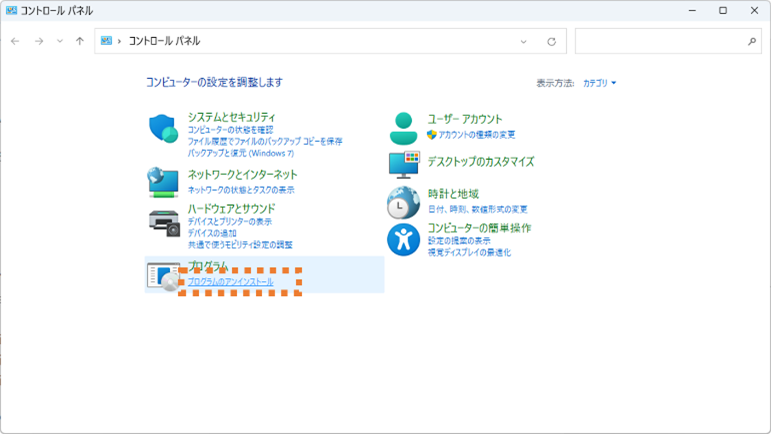
Task: Click デバイスとプリンターの表示 link
Action: (230, 222)
